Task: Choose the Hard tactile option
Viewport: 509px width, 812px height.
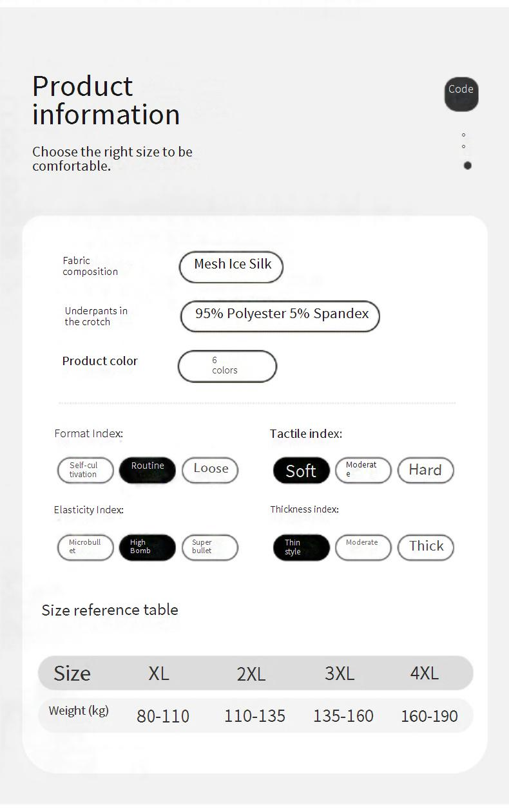Action: (425, 470)
